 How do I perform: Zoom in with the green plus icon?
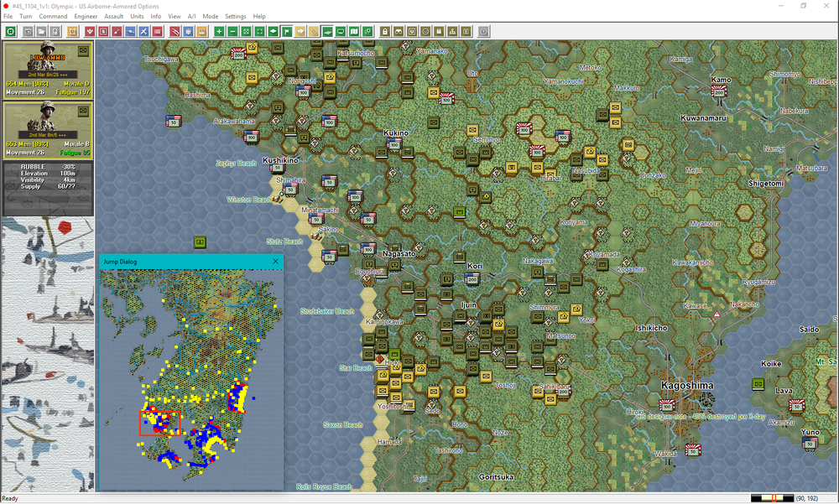pyautogui.click(x=219, y=32)
